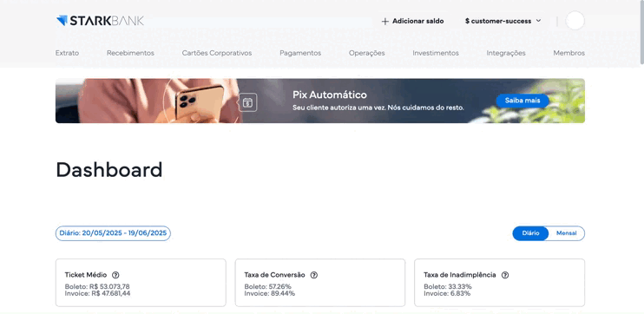Open the Taxa de Conversão card

click(x=320, y=283)
